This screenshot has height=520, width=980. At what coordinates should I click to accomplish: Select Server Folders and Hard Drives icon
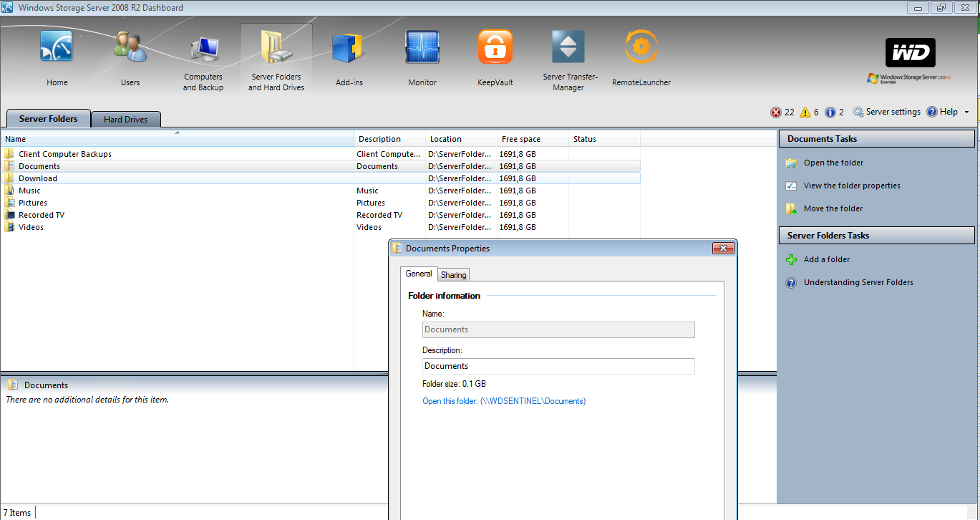(x=276, y=47)
